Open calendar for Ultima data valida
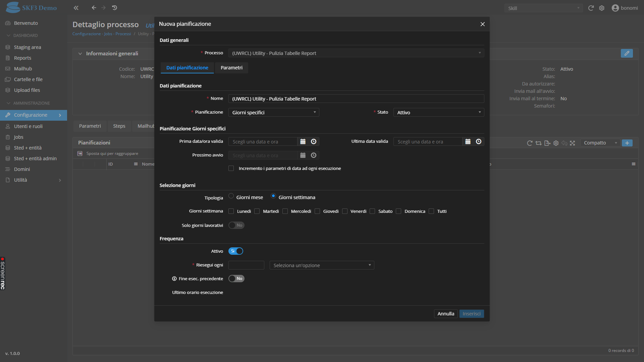The height and width of the screenshot is (362, 644). pyautogui.click(x=468, y=141)
